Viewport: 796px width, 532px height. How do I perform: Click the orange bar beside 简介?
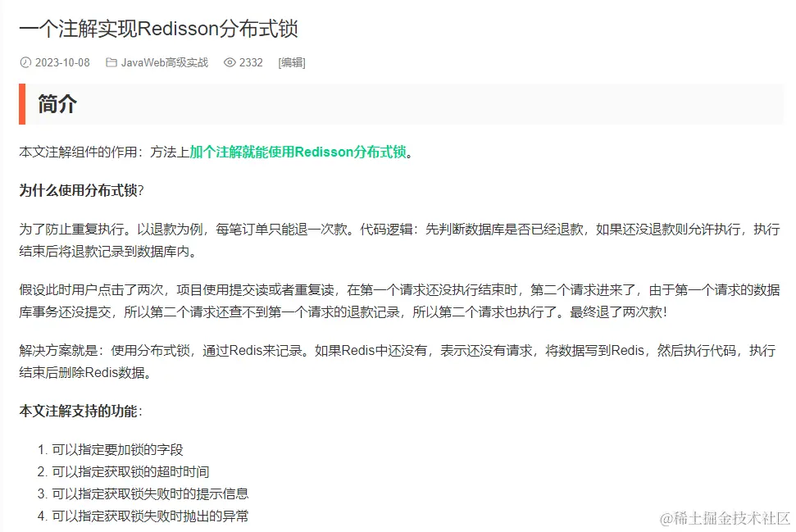22,104
